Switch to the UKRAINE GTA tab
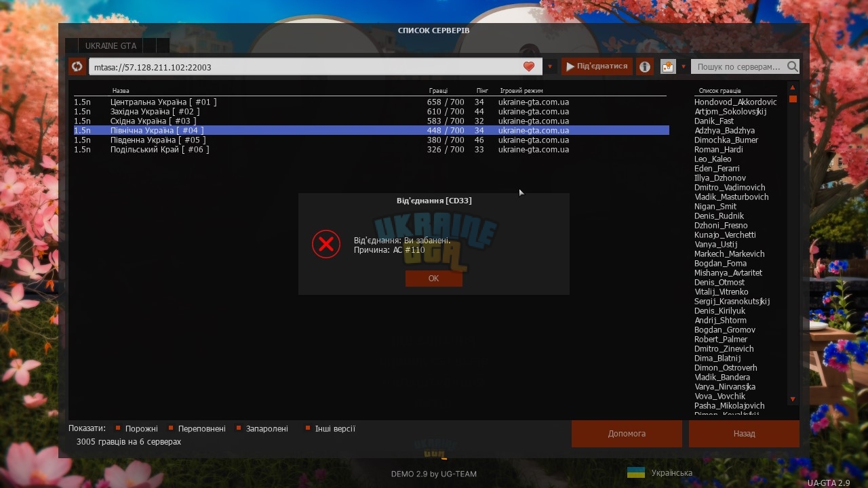Screen dimensions: 868x488 point(111,46)
